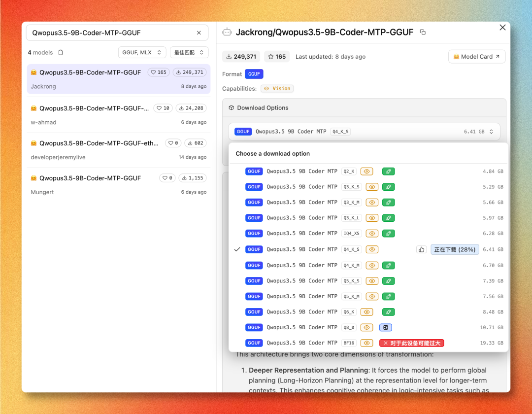Click the vision eye icon on IQ4_XS row
Screen dimensions: 532x414
click(372, 234)
